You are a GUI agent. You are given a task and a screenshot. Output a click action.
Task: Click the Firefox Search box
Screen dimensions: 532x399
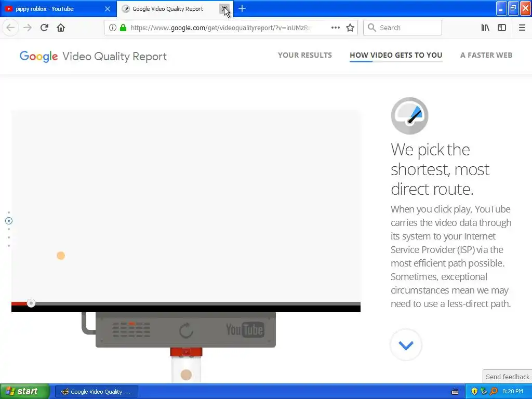click(x=403, y=28)
